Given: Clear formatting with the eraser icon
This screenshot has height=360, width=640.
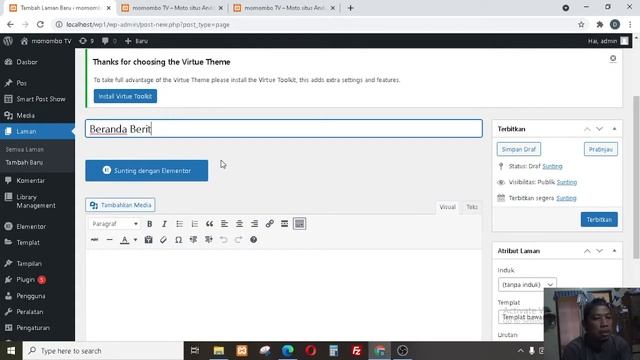Looking at the screenshot, I should coord(163,240).
